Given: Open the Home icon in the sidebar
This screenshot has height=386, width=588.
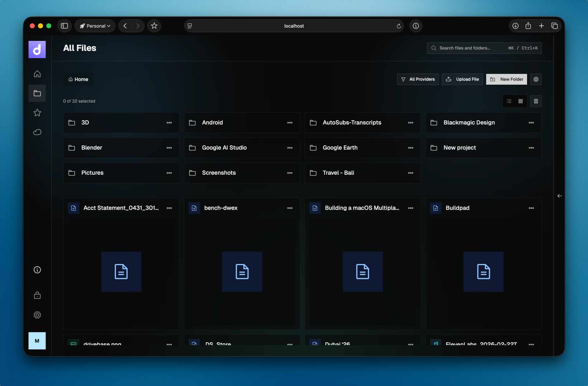Looking at the screenshot, I should [37, 74].
